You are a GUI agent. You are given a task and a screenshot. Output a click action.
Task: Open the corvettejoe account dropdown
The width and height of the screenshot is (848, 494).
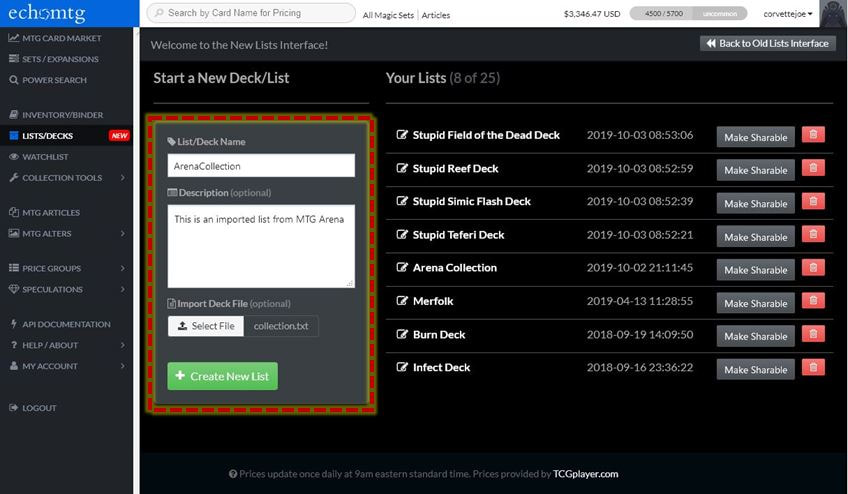coord(787,14)
